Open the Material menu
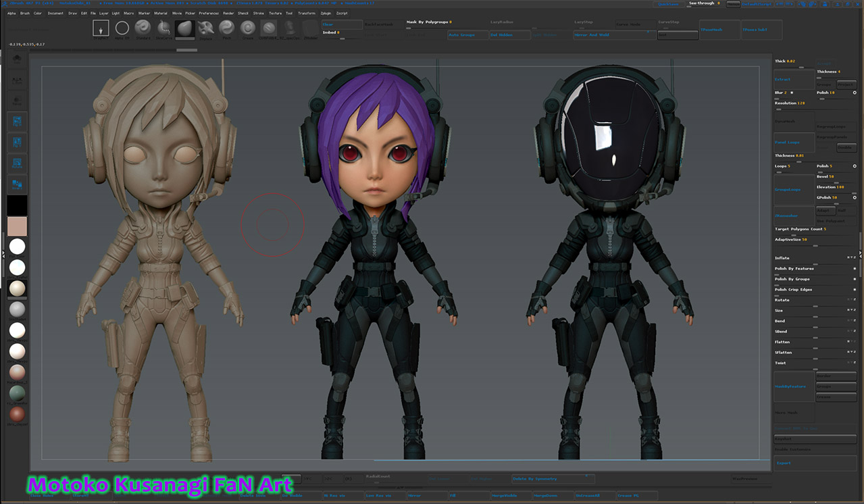This screenshot has height=504, width=864. (x=161, y=13)
